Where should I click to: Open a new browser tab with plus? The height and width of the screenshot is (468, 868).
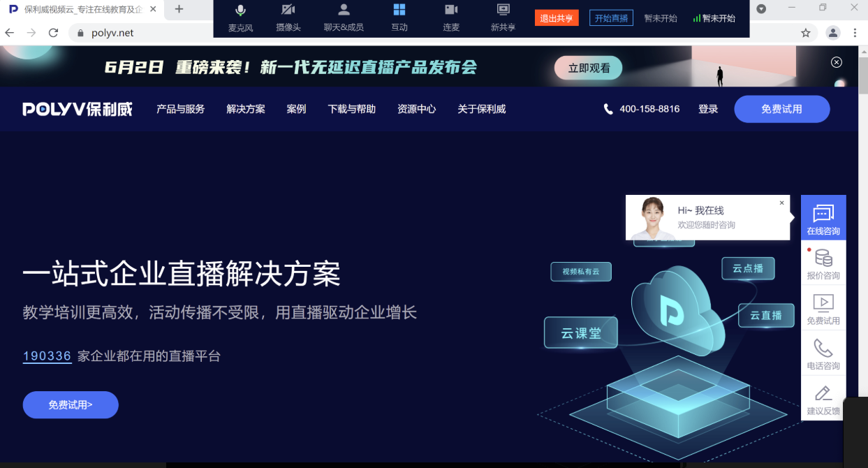point(179,9)
